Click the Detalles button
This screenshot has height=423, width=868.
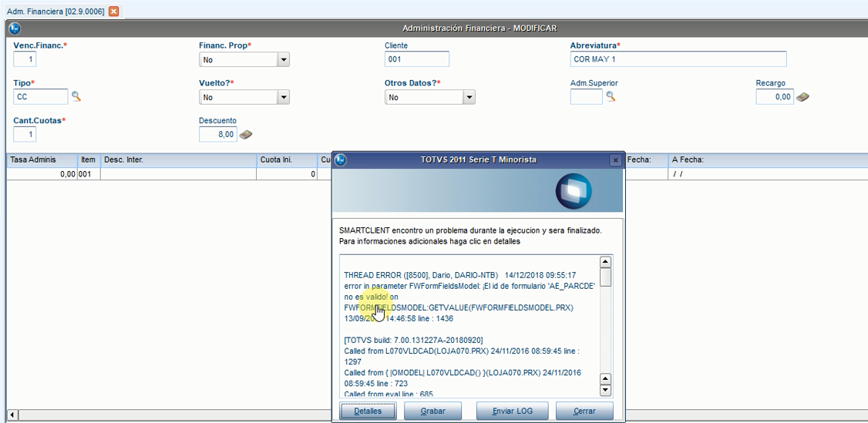[368, 411]
